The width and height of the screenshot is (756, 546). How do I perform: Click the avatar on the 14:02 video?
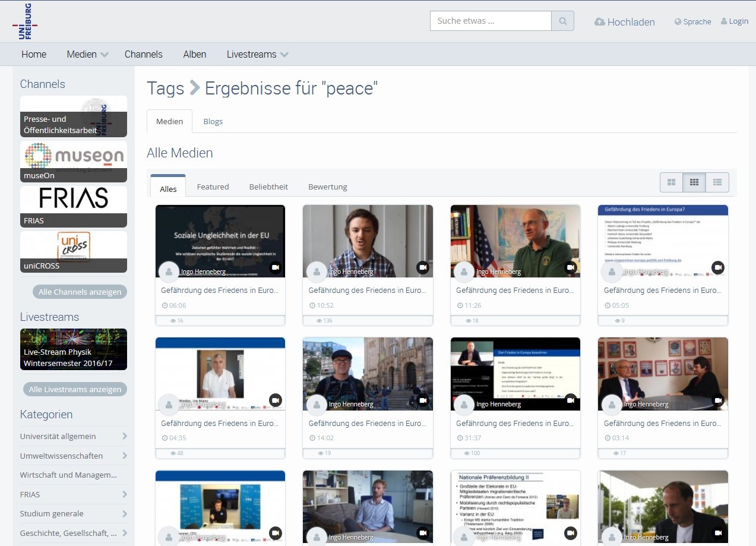pyautogui.click(x=317, y=405)
